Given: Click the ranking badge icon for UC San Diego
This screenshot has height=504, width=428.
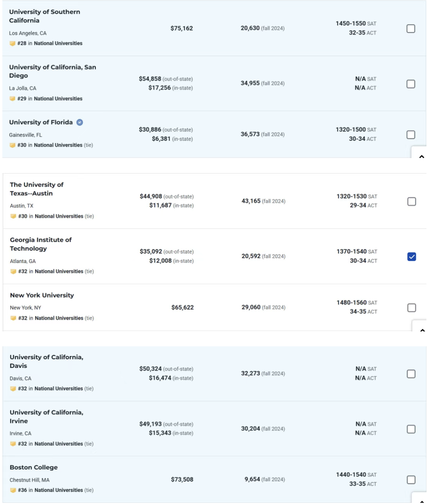Looking at the screenshot, I should [x=13, y=99].
